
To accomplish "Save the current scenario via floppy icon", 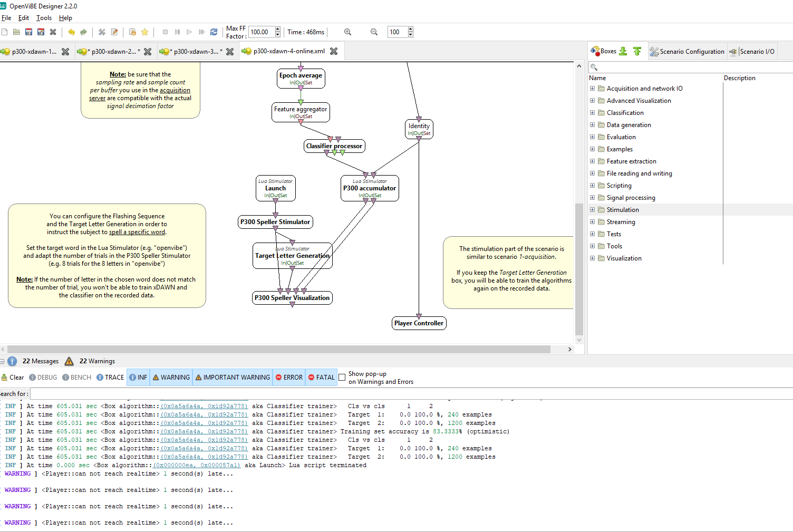I will click(29, 32).
